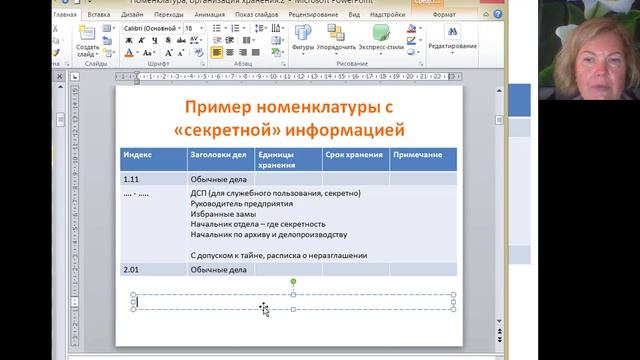This screenshot has width=640, height=360.
Task: Switch to the Анимация tab
Action: tap(209, 14)
